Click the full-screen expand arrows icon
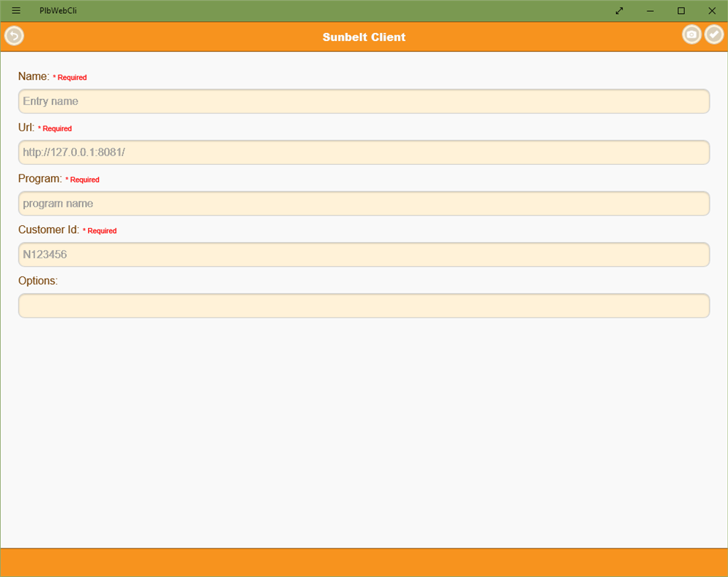Screen dimensions: 728x577 click(619, 11)
